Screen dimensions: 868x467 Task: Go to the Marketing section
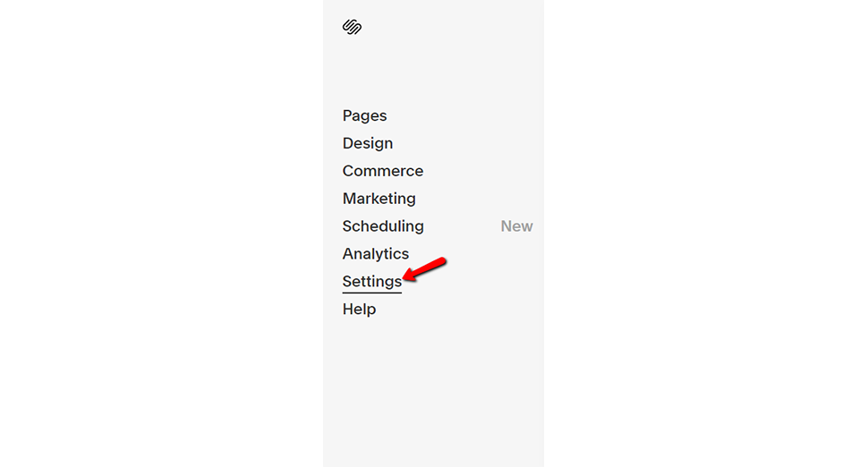[379, 199]
